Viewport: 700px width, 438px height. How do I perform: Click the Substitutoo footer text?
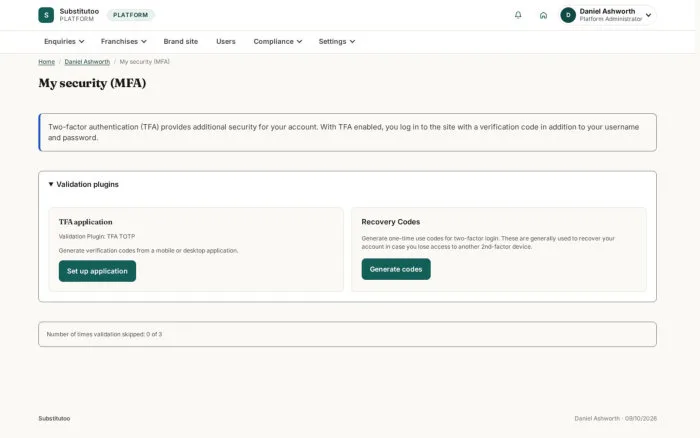click(54, 419)
